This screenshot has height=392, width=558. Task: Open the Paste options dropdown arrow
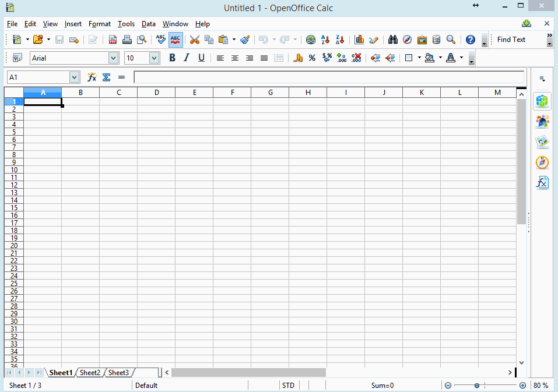pos(234,40)
